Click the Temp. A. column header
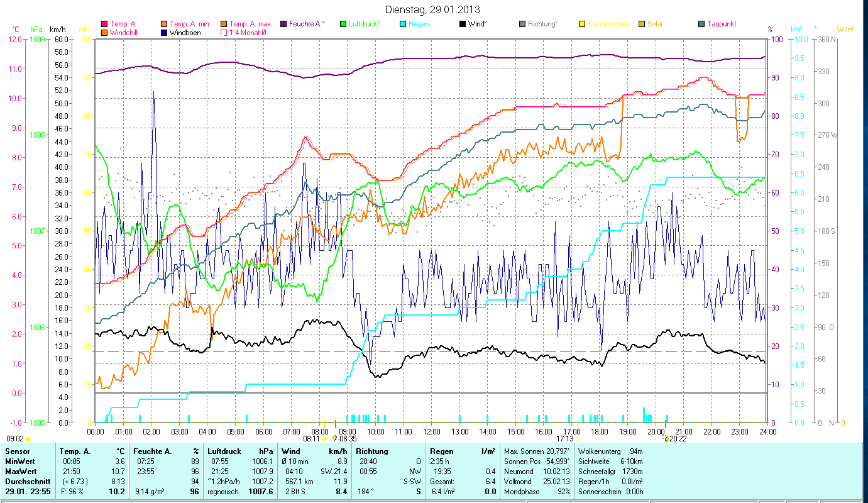This screenshot has height=503, width=868. click(75, 451)
